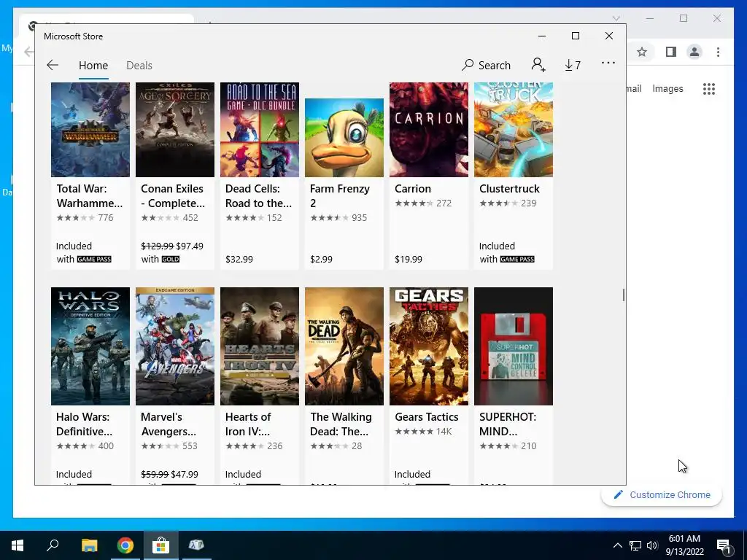The height and width of the screenshot is (560, 747).
Task: Click the $47.99 Marvel's Avengers sale price
Action: point(185,474)
